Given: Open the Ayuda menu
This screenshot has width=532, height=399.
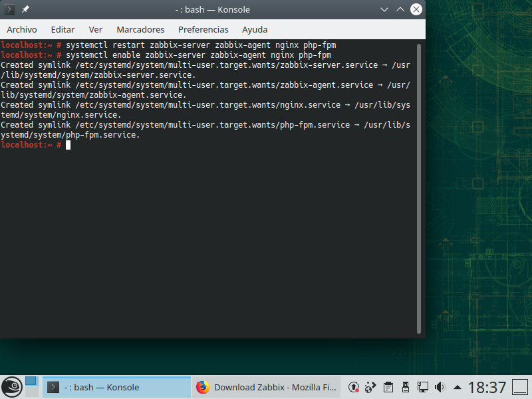Looking at the screenshot, I should (255, 29).
